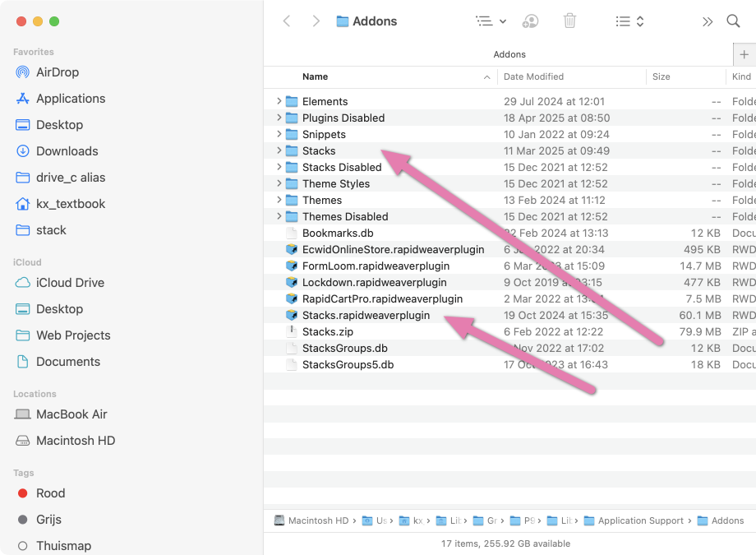Go to Macintosh HD in path bar
Image resolution: width=756 pixels, height=555 pixels.
click(311, 520)
